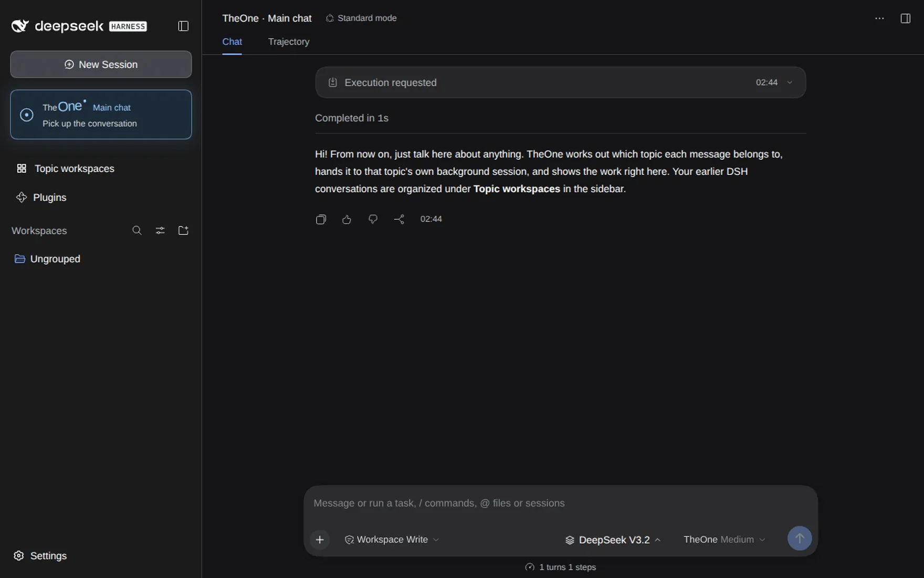Open the three-dot more options menu

click(879, 18)
